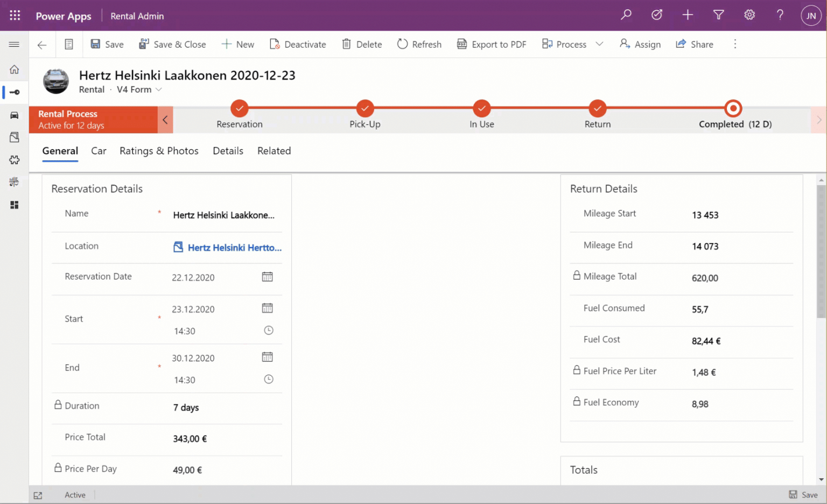Viewport: 827px width, 504px height.
Task: Click the plus quick create icon
Action: (688, 15)
